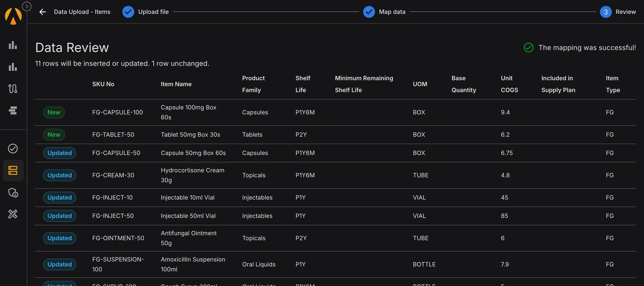Click the UOM column header

point(420,84)
